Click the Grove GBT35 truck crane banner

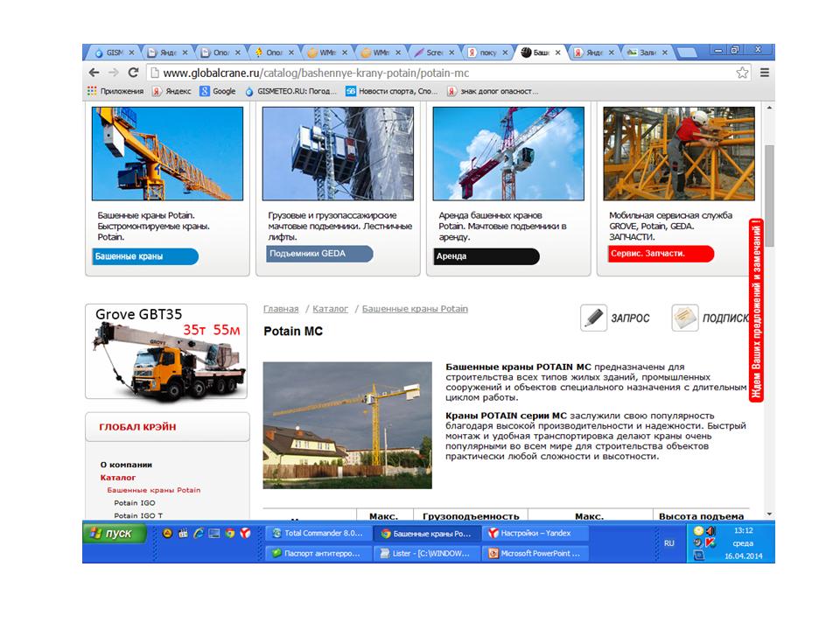[x=166, y=352]
